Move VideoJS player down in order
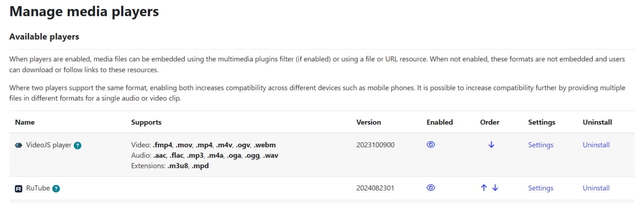The height and width of the screenshot is (203, 644). [x=492, y=145]
